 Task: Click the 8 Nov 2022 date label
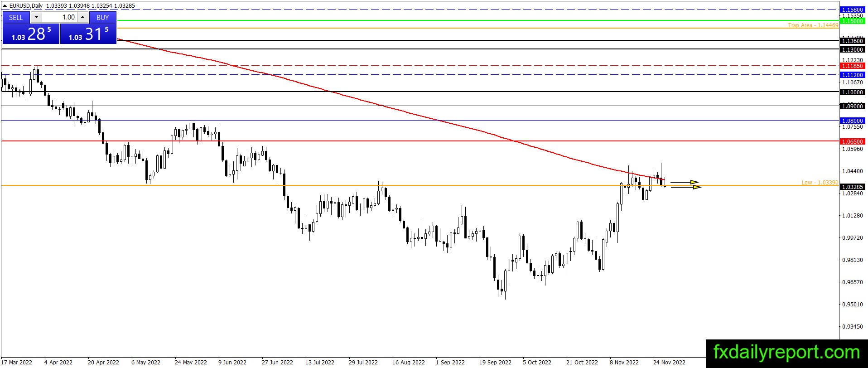624,363
